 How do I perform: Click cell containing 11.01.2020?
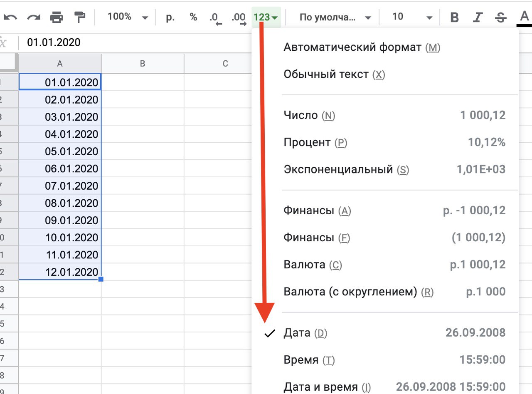(x=60, y=255)
